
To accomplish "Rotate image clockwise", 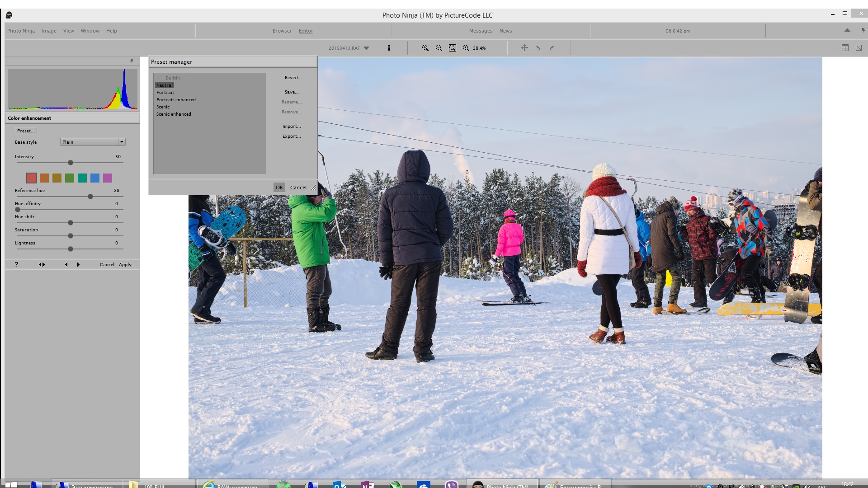I will 552,47.
